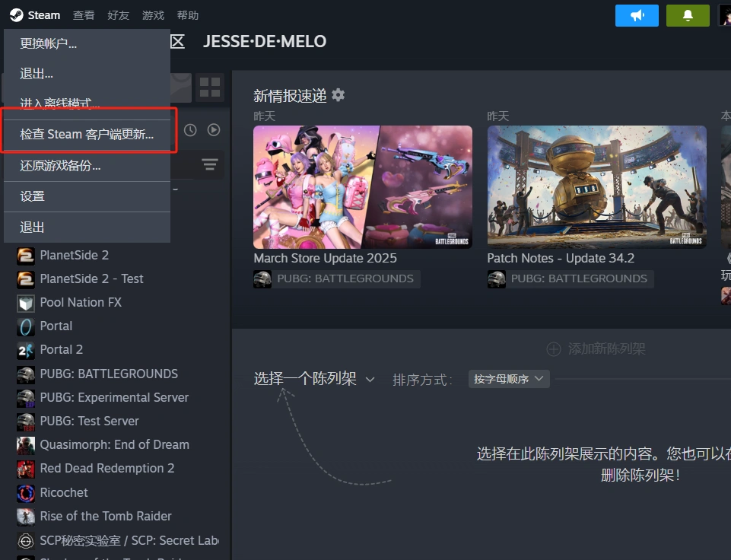Screen dimensions: 731x560
Task: Select 检查 Steam 客户端更新 from the Steam menu
Action: tap(89, 133)
